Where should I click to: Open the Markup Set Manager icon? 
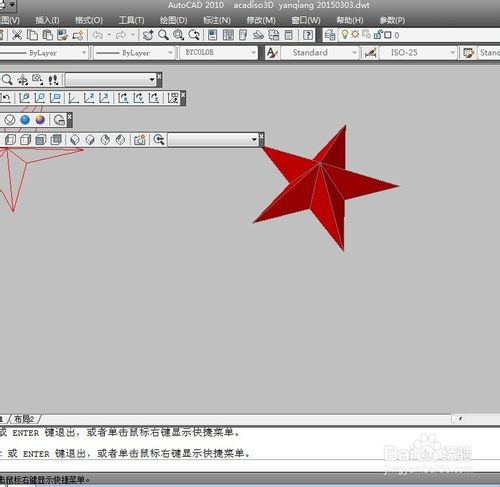coord(274,35)
